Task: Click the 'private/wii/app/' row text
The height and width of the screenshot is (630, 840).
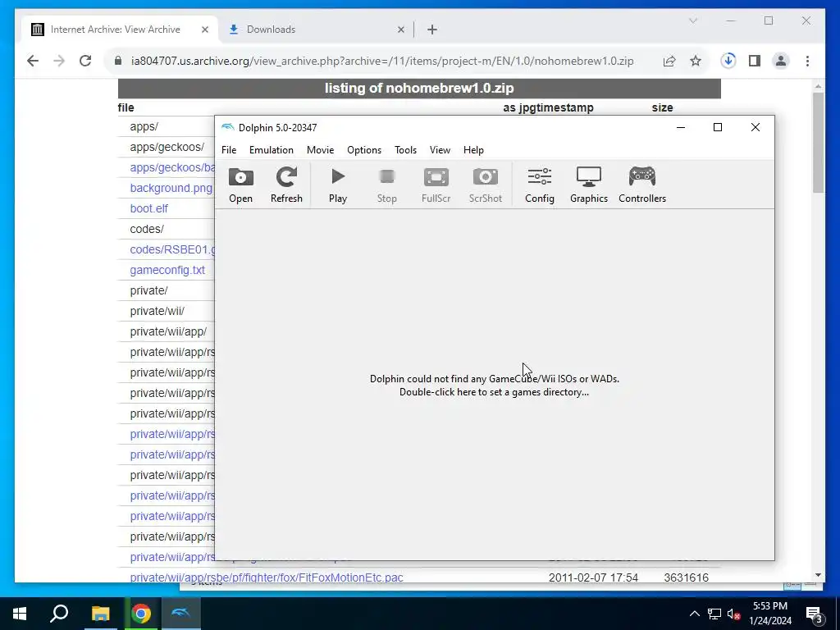Action: 168,331
